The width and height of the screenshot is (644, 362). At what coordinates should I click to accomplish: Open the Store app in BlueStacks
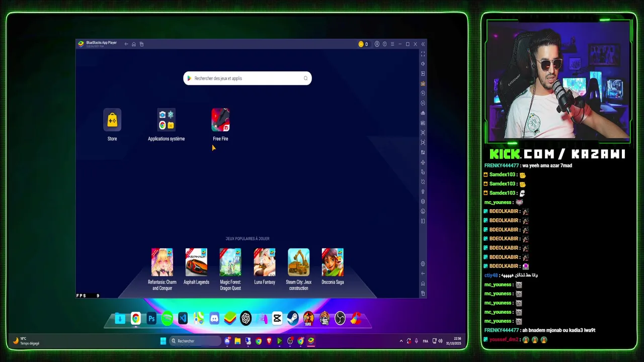tap(112, 120)
